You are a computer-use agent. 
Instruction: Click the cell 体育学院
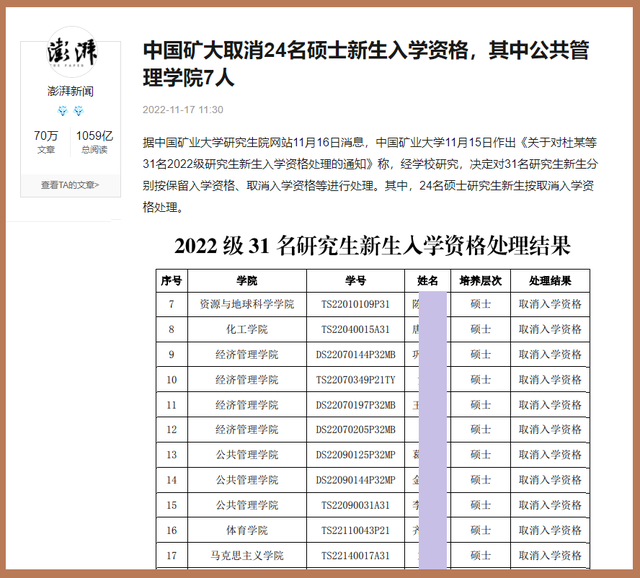(247, 531)
